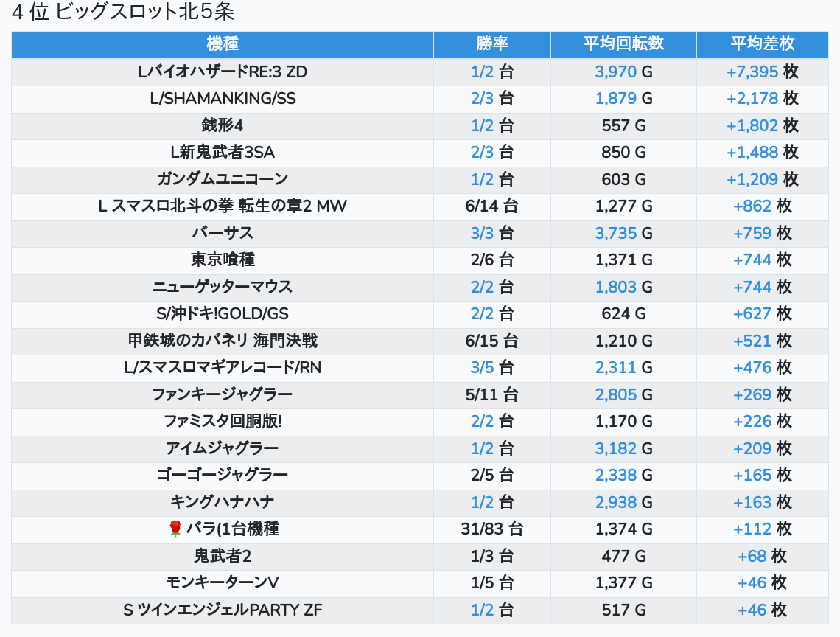Click the rose icon beside バラ(1台機種
840x637 pixels.
(x=175, y=529)
